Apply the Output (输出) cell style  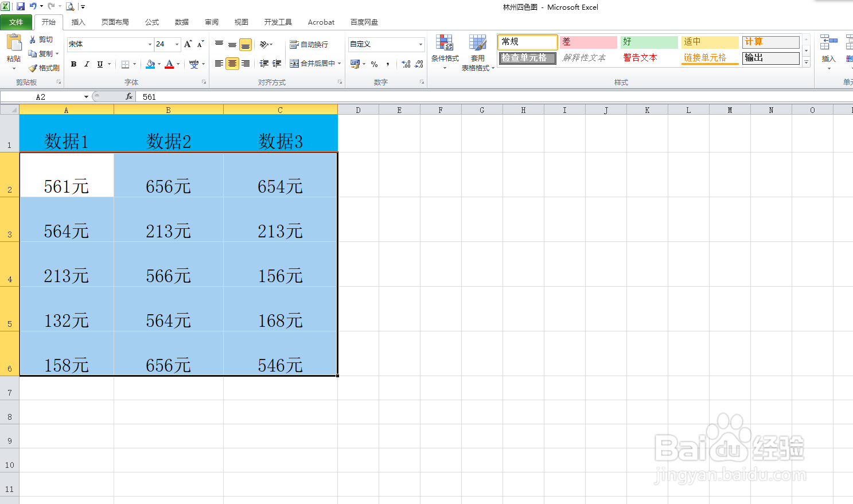coord(771,58)
